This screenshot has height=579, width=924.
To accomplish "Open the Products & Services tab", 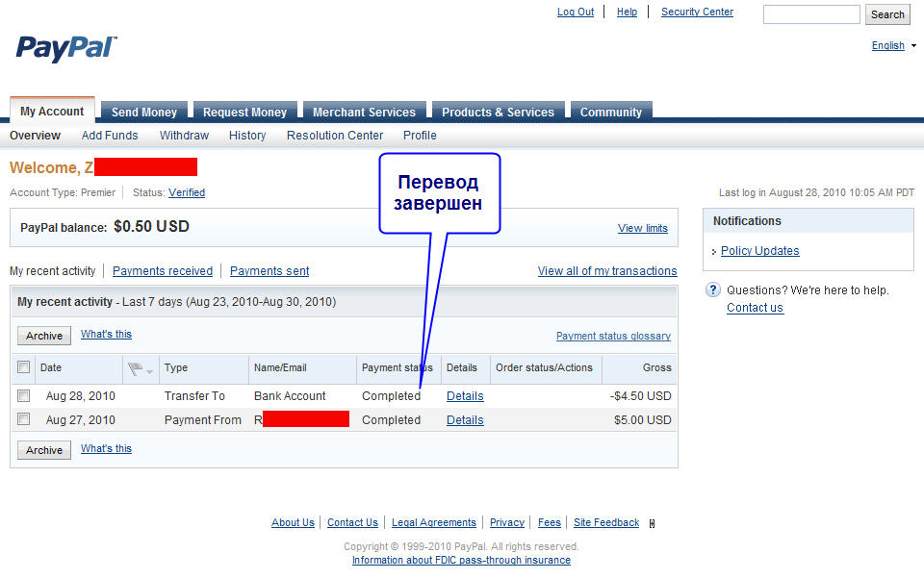I will [498, 112].
